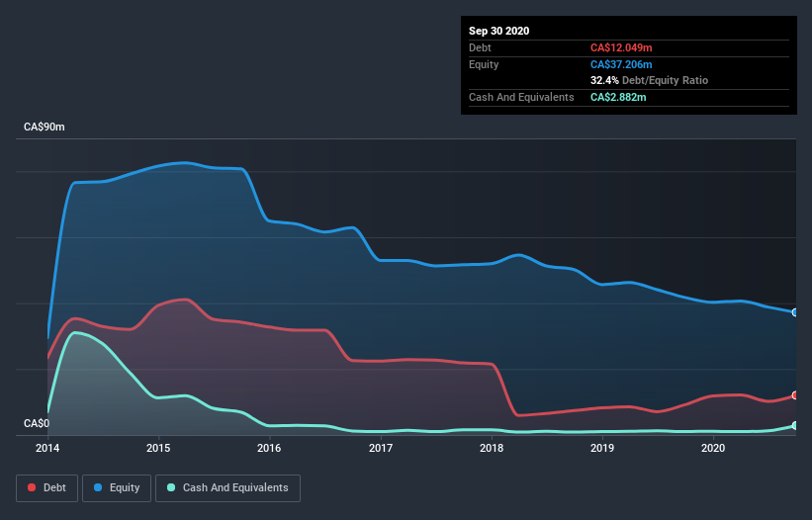Click the 2018 x-axis label
Viewport: 812px width, 520px height.
[x=492, y=448]
